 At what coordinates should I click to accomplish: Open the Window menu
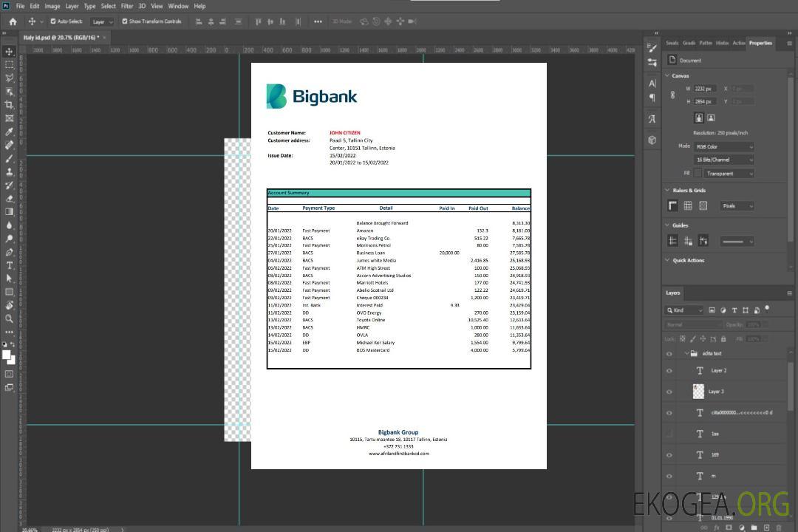pyautogui.click(x=178, y=6)
